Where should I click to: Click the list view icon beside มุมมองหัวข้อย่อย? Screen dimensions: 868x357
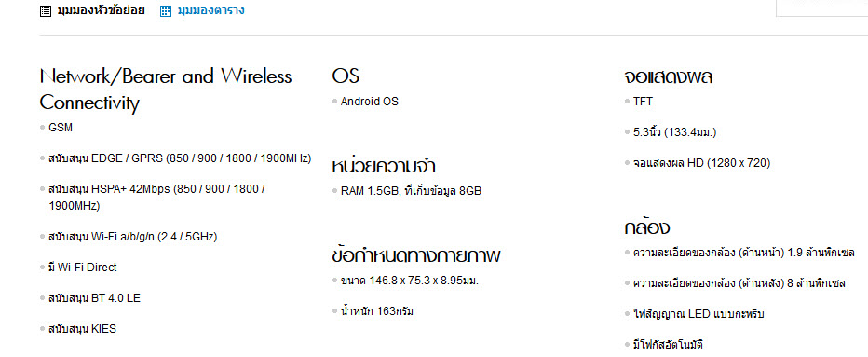(x=46, y=10)
